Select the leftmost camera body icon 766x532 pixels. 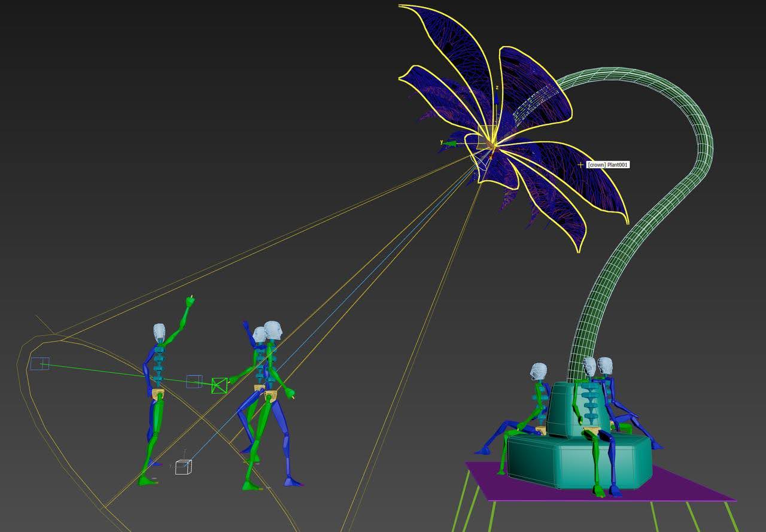coord(40,363)
